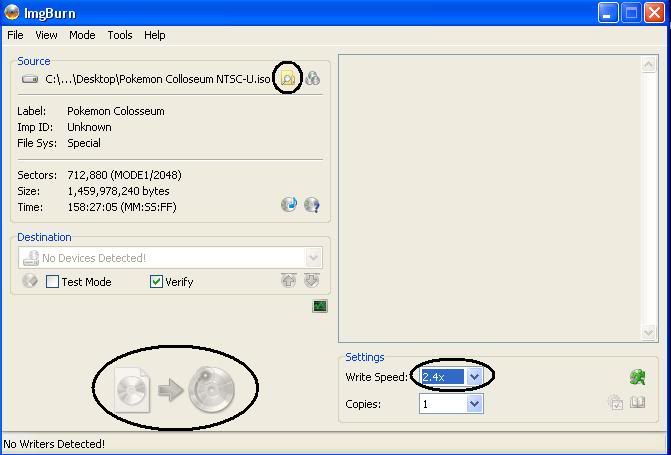Click inside the empty log panel
Screen dimensions: 671x455
click(490, 198)
